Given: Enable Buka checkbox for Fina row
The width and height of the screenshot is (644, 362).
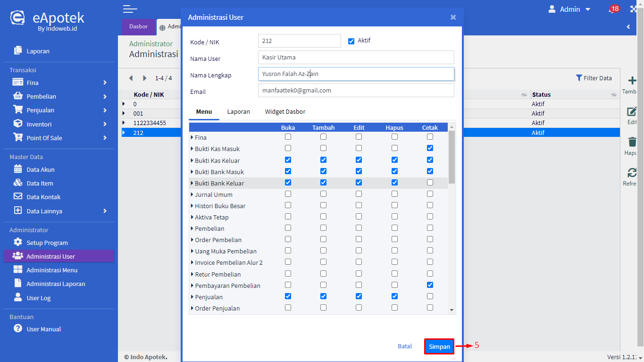Looking at the screenshot, I should (288, 137).
